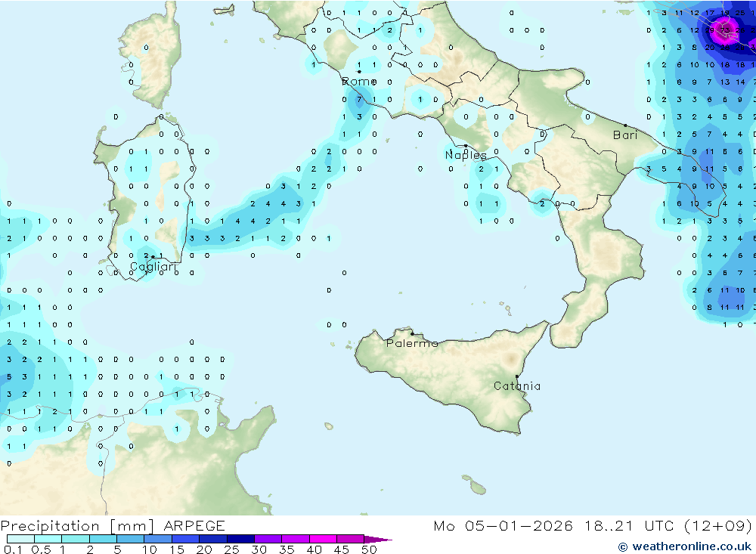Click the Palermo city marker dot

[412, 333]
